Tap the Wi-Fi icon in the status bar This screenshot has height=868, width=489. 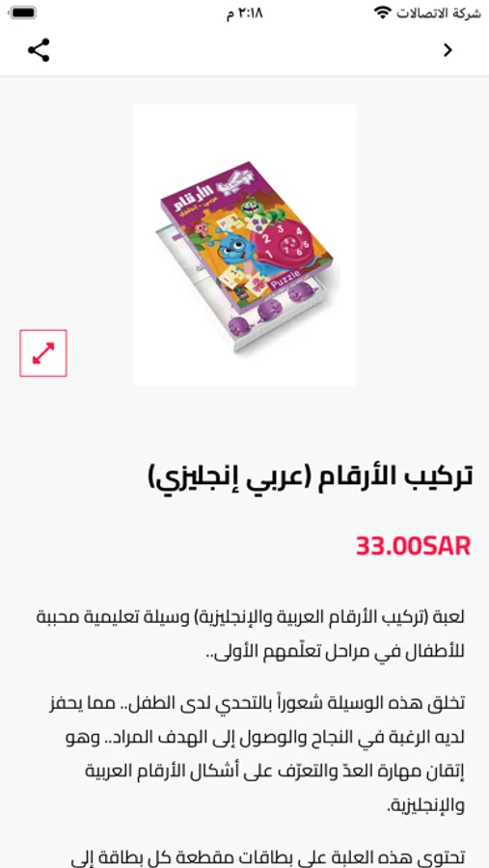pos(383,13)
